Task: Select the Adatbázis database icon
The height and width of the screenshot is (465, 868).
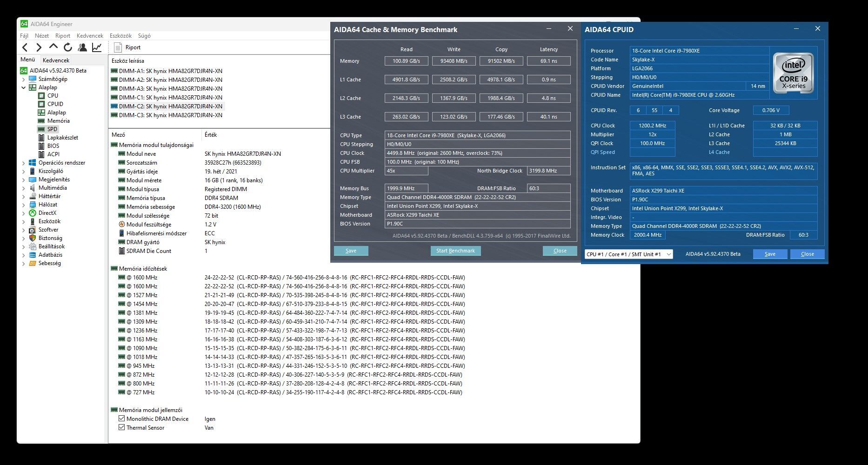Action: [32, 255]
